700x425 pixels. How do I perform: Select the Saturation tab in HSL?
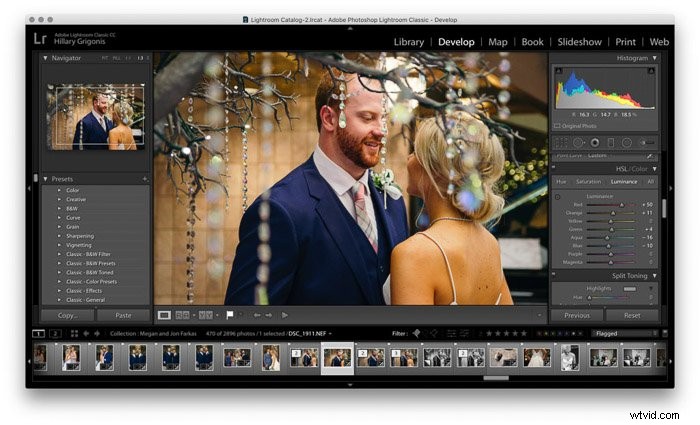tap(588, 182)
